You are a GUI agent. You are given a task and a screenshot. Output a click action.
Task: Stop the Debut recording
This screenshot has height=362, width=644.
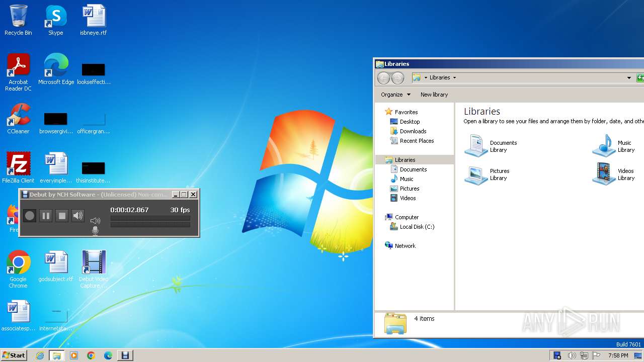click(x=62, y=216)
